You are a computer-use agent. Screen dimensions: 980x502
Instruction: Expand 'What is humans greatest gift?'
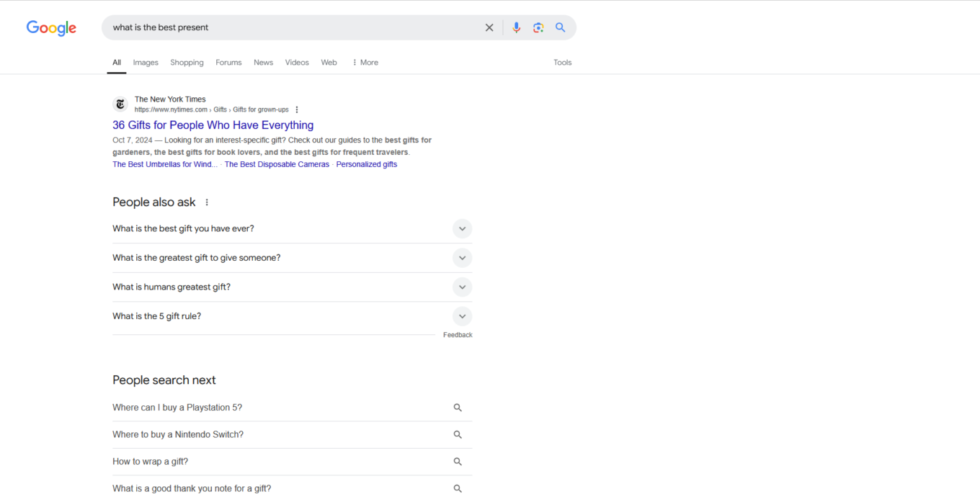coord(462,287)
